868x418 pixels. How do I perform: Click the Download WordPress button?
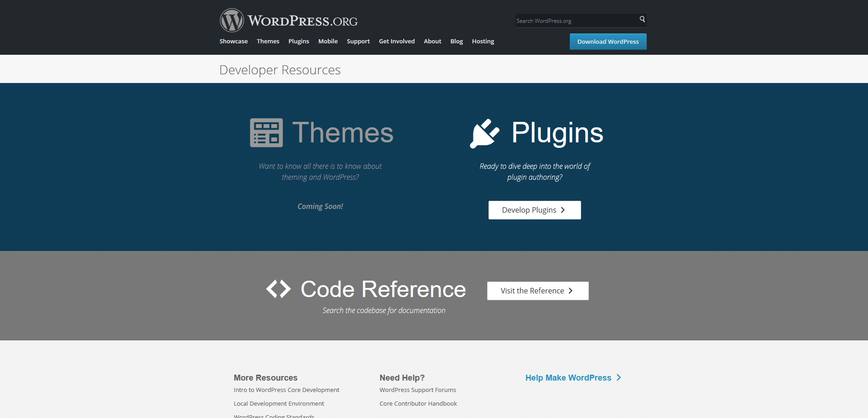click(608, 42)
